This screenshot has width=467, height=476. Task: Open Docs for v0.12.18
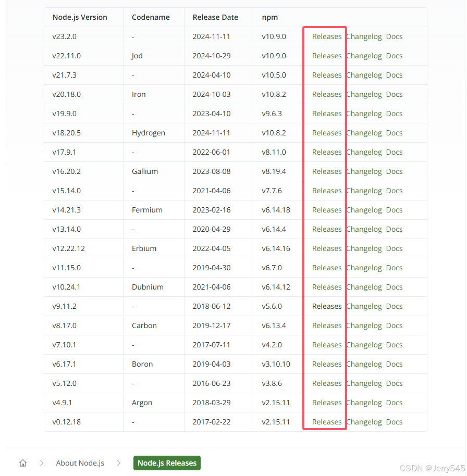[394, 422]
